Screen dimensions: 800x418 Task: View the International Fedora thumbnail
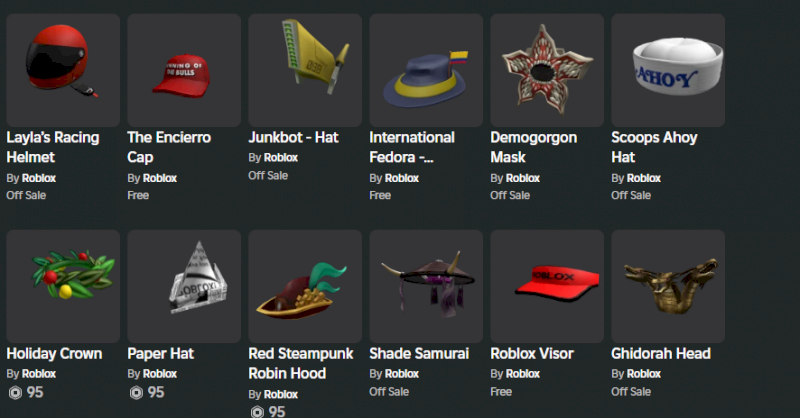click(x=426, y=70)
